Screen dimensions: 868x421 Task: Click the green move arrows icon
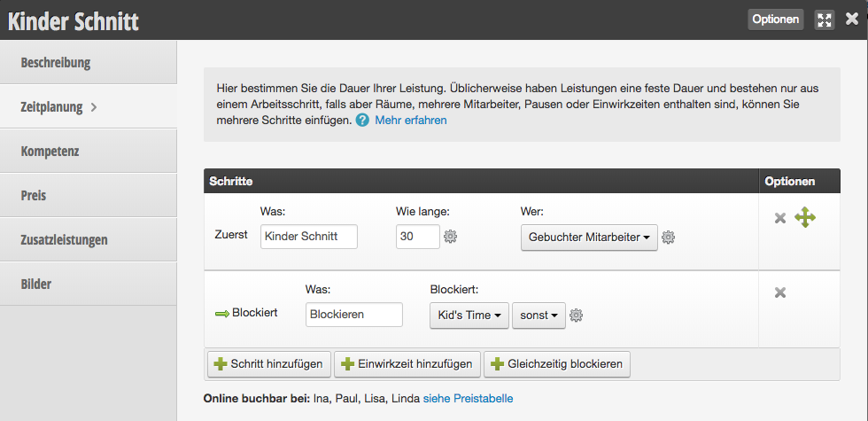[805, 217]
